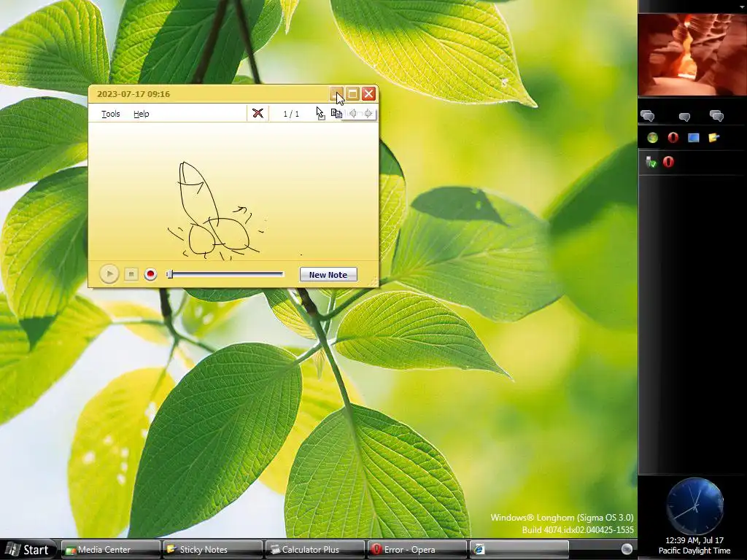The width and height of the screenshot is (747, 560).
Task: Open the Help menu in Sticky Notes
Action: click(x=141, y=114)
